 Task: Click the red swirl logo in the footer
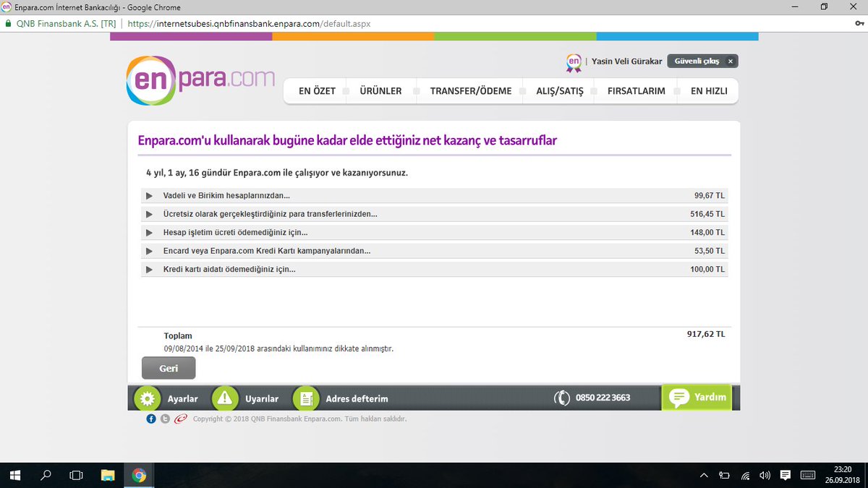pos(180,419)
